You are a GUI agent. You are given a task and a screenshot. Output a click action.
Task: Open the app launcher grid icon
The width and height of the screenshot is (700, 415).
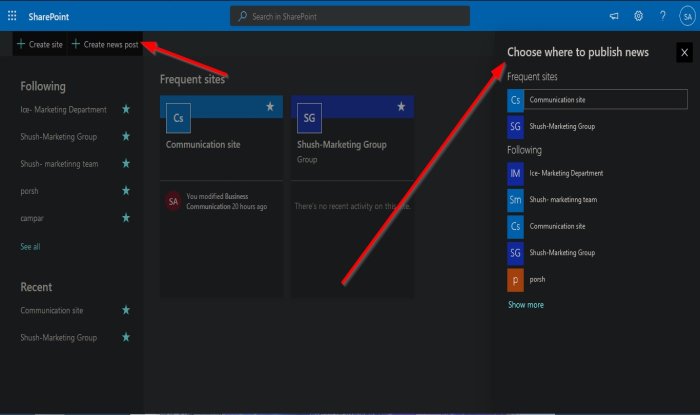pos(12,17)
